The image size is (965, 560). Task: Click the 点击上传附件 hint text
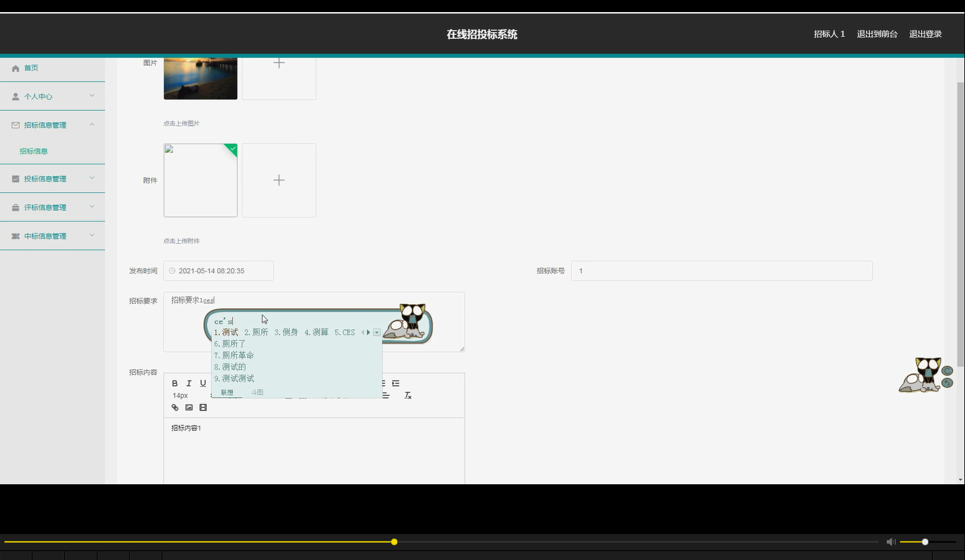[181, 241]
